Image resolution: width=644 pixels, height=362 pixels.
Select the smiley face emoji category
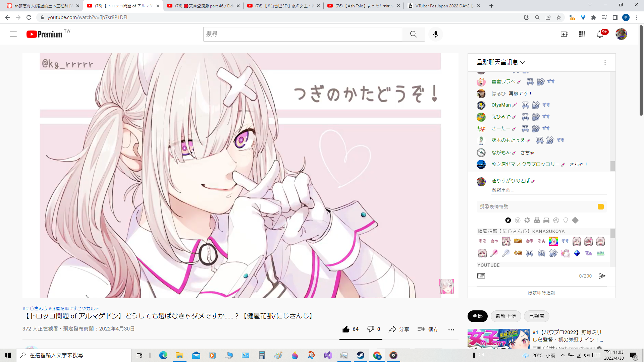pos(518,220)
